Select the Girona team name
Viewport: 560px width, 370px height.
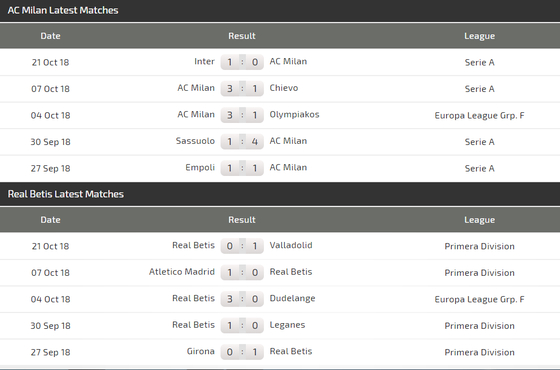(201, 351)
